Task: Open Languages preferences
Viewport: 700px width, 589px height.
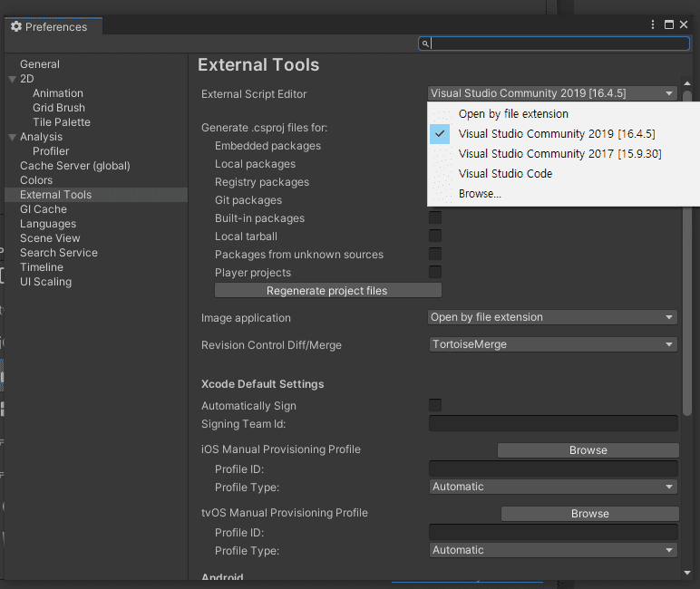Action: tap(48, 224)
